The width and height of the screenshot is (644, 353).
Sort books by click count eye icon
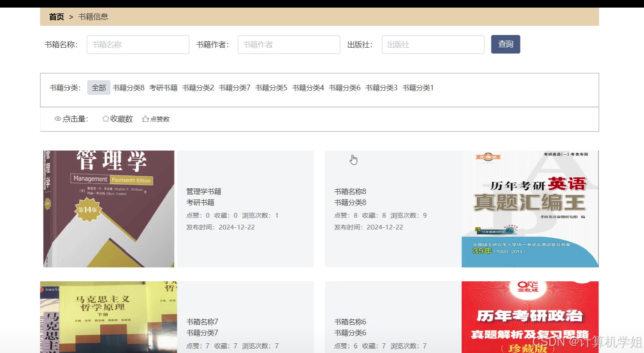[58, 119]
